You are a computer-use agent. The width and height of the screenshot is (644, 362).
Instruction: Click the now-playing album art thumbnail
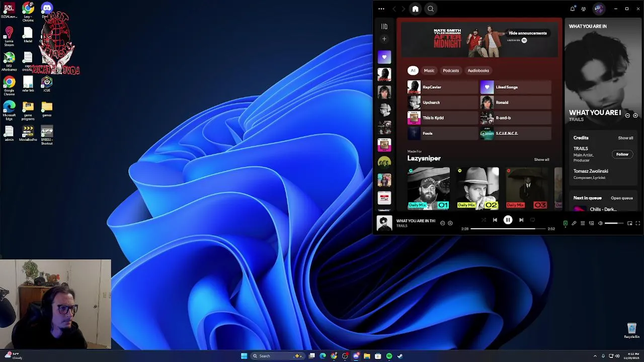pyautogui.click(x=384, y=223)
